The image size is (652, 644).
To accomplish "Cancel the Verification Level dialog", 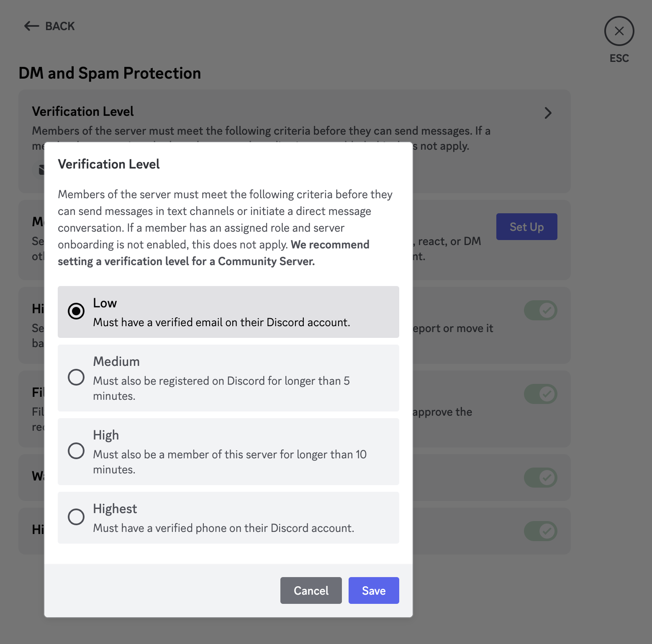I will tap(311, 590).
